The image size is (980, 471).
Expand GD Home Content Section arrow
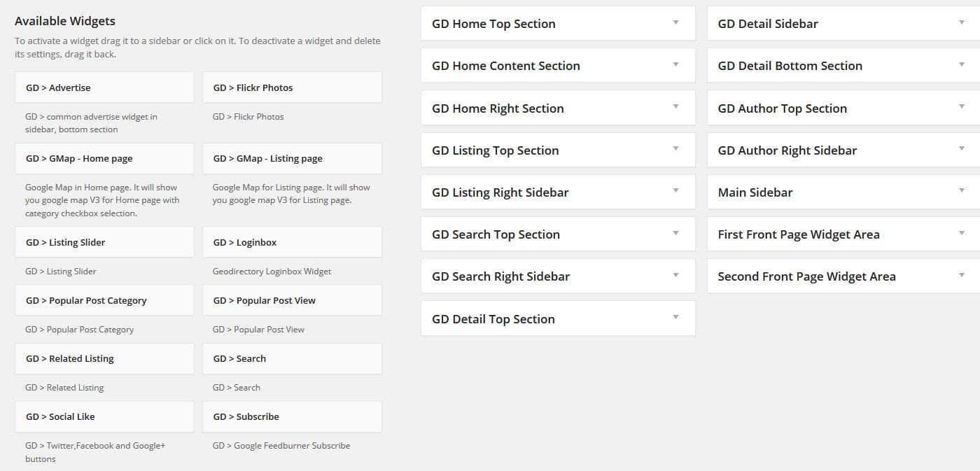pyautogui.click(x=675, y=65)
